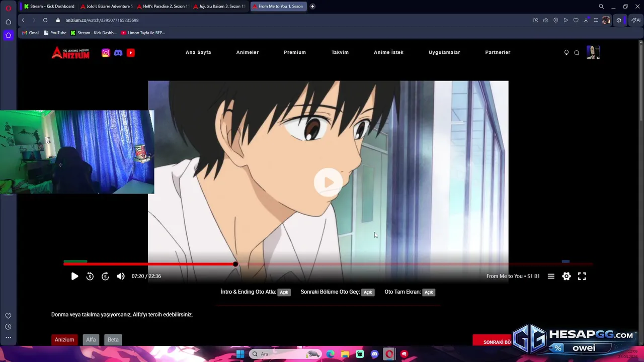Open the Opera ad blocker shield icon

click(x=556, y=20)
